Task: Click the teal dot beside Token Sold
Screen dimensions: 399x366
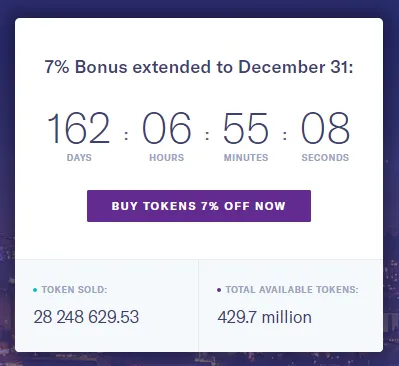Action: (x=35, y=290)
